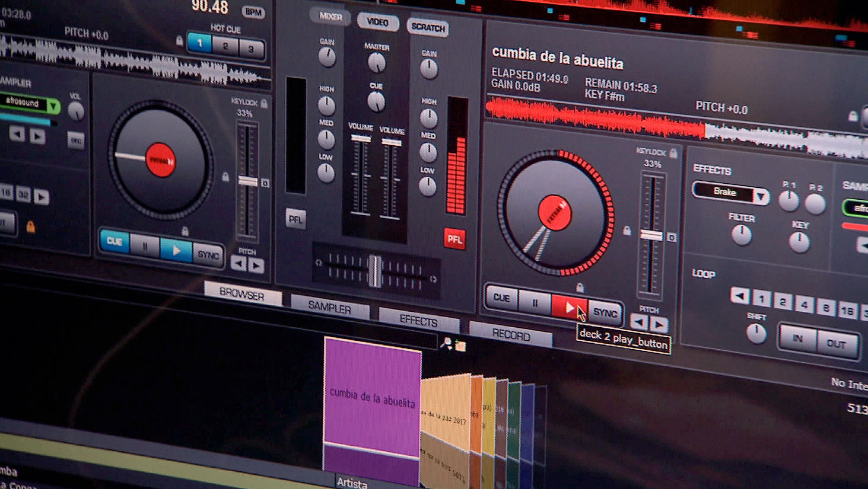Click the left deck pause button
Image resolution: width=868 pixels, height=489 pixels.
click(145, 246)
